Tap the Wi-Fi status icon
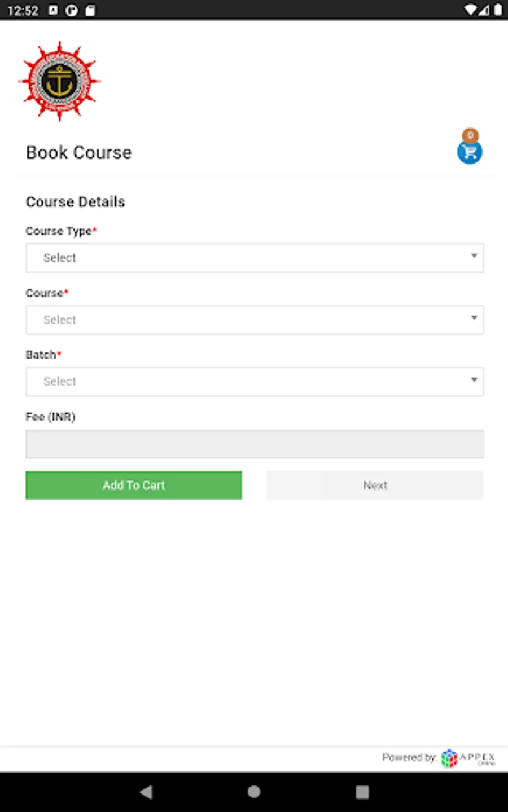Viewport: 508px width, 812px height. tap(470, 10)
